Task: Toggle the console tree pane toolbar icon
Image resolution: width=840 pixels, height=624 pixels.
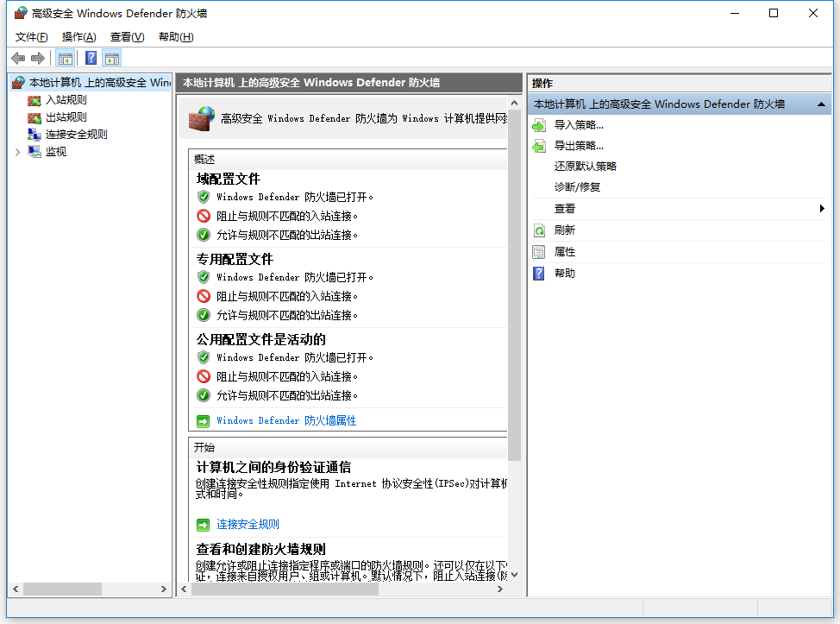Action: pos(66,58)
